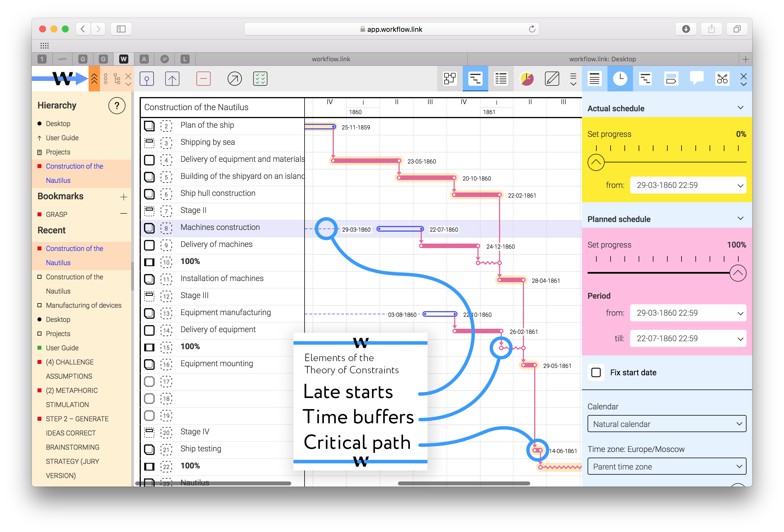
Task: Open the pie chart statistics tool
Action: (527, 79)
